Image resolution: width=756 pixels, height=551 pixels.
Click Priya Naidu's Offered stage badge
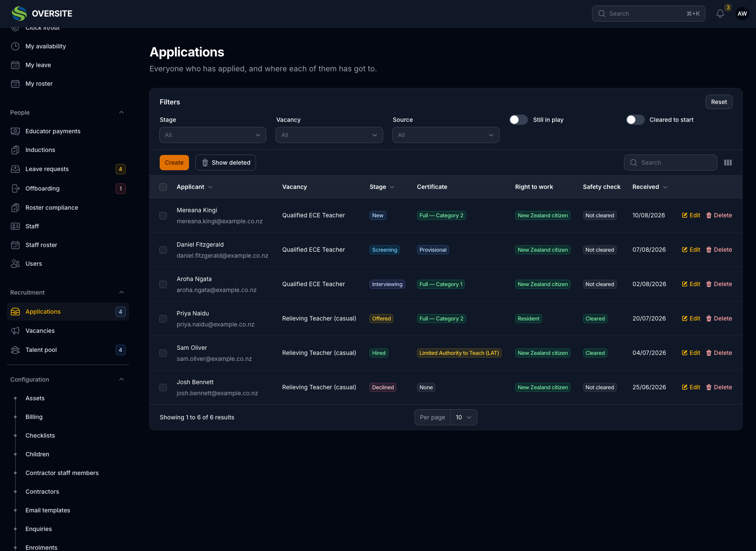click(381, 318)
